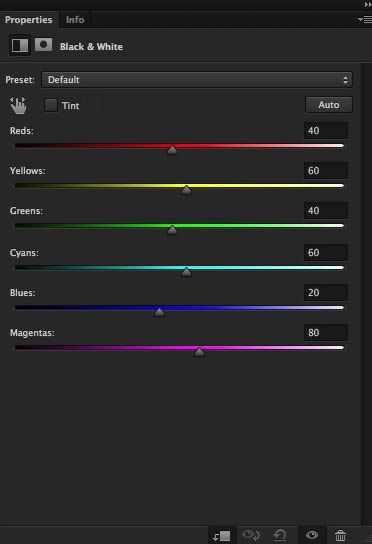Focus the Cyans value field showing 60
The image size is (372, 544).
[326, 252]
